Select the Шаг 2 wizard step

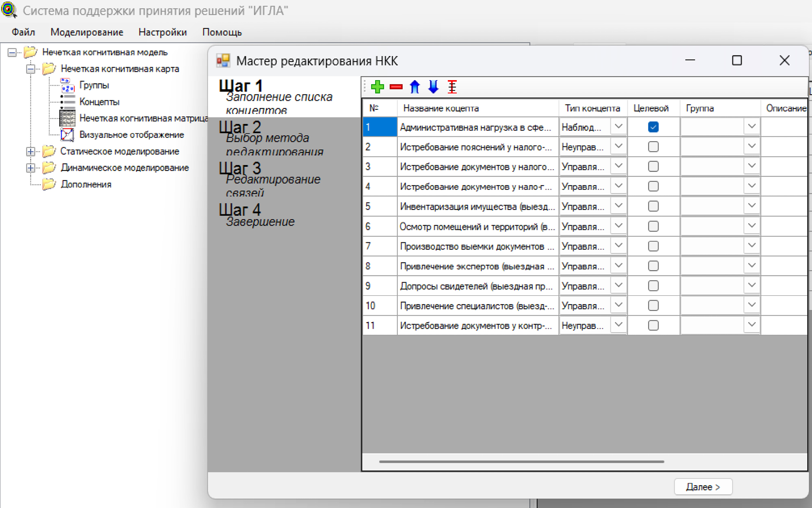(x=240, y=128)
